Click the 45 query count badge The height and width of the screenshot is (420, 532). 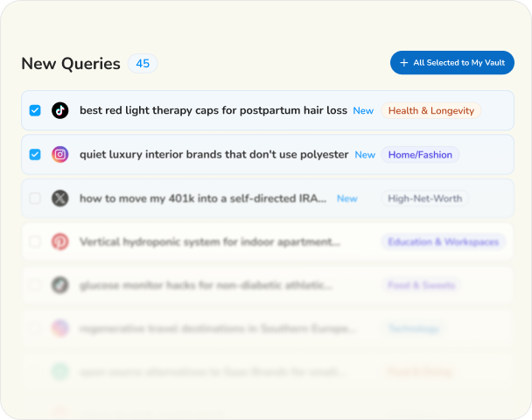click(x=143, y=64)
